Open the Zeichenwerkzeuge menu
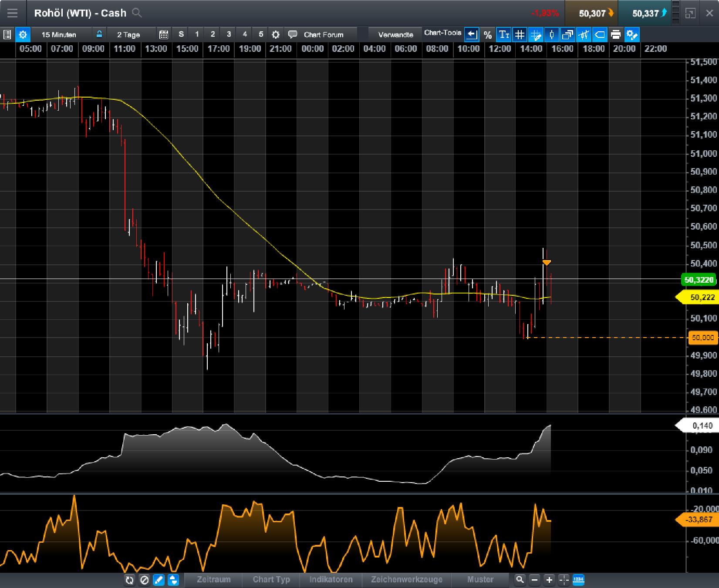The width and height of the screenshot is (719, 588). point(407,580)
